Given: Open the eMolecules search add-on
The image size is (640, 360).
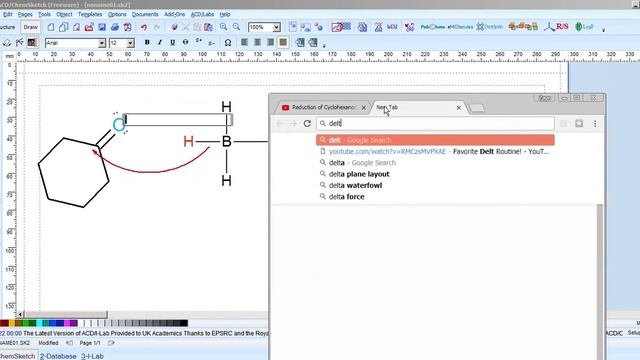Looking at the screenshot, I should pos(460,27).
